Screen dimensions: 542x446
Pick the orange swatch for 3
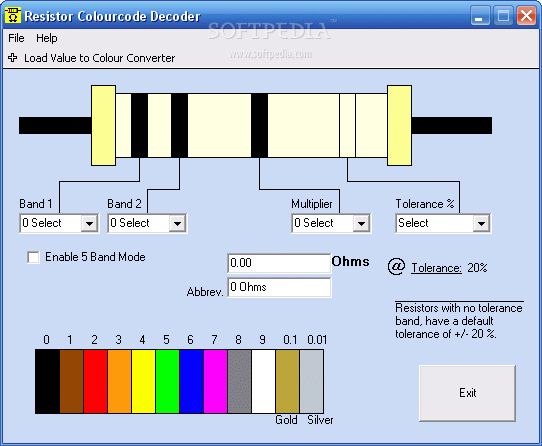[120, 381]
